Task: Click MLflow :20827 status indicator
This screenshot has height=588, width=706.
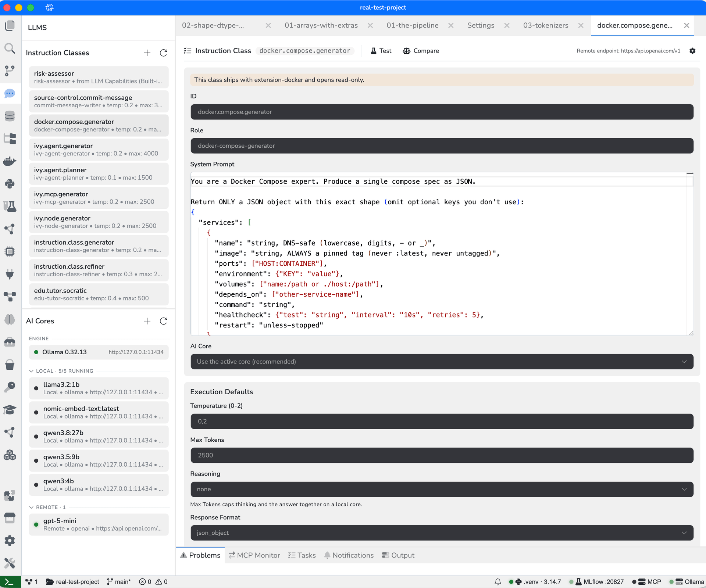Action: 596,582
